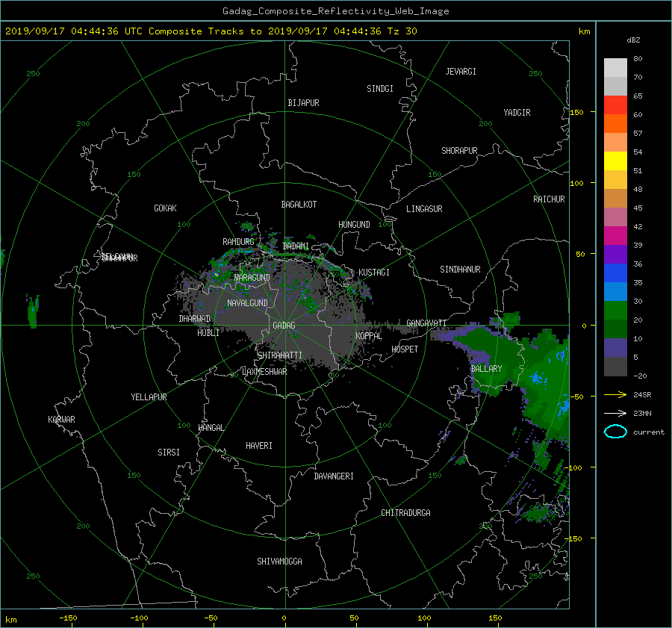Click the BADAMI label
The height and width of the screenshot is (628, 672).
tap(296, 246)
